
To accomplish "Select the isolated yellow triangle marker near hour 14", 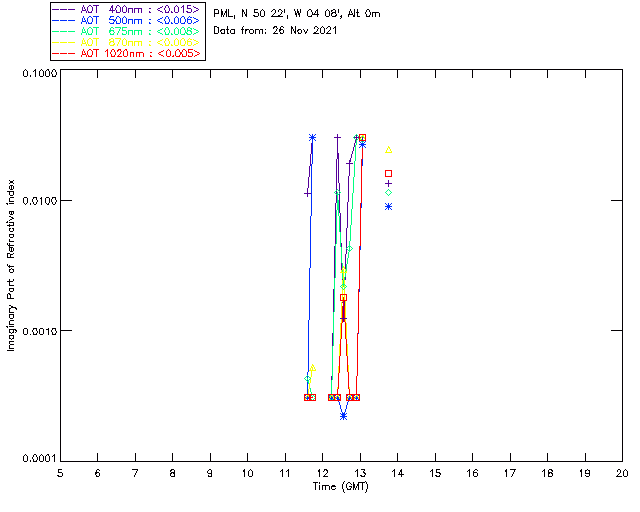I will (389, 150).
